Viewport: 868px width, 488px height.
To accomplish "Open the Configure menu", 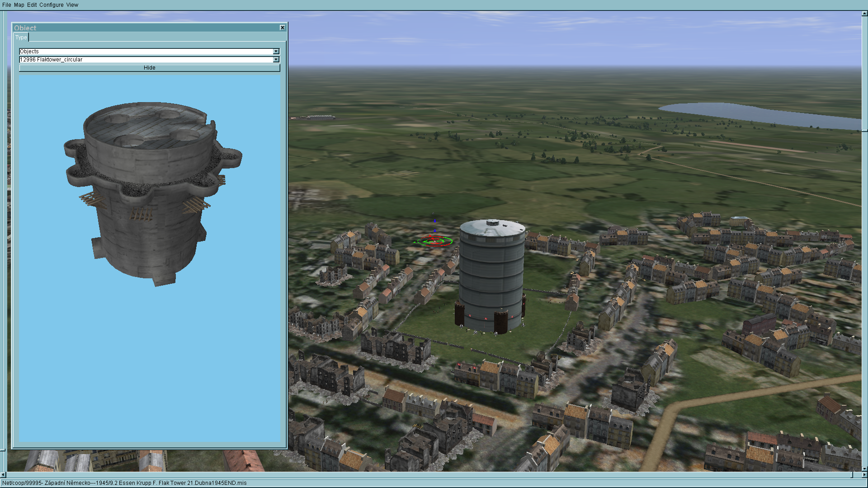I will (x=51, y=5).
